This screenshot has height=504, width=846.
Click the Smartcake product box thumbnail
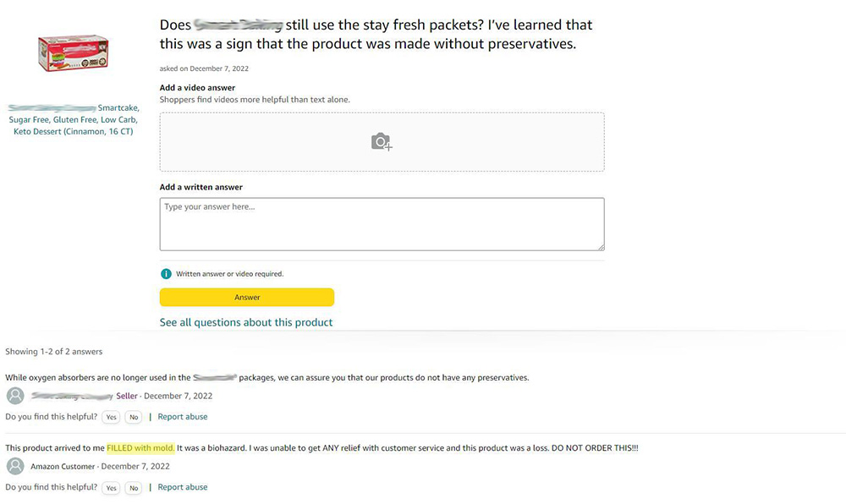(74, 53)
